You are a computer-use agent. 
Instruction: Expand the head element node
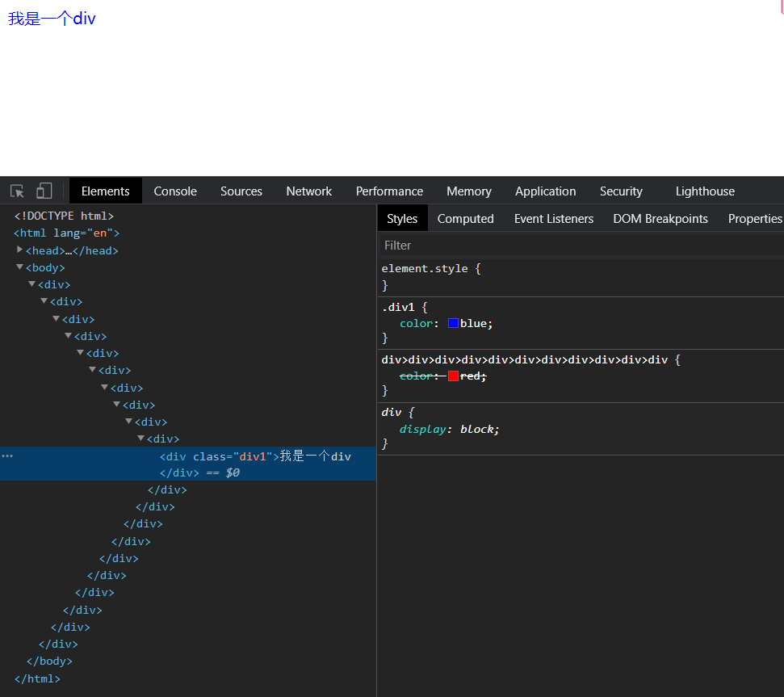coord(20,250)
